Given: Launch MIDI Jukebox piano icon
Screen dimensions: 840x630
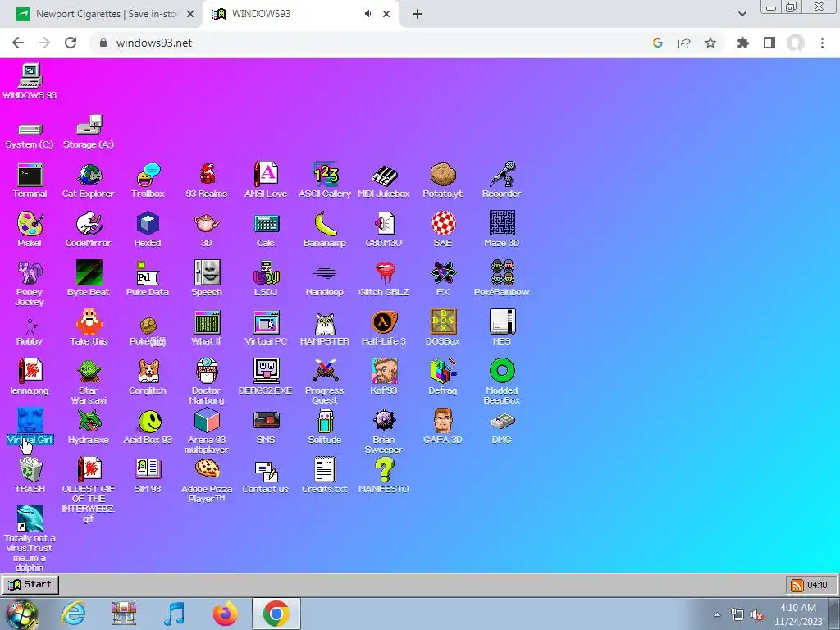Looking at the screenshot, I should click(x=384, y=180).
